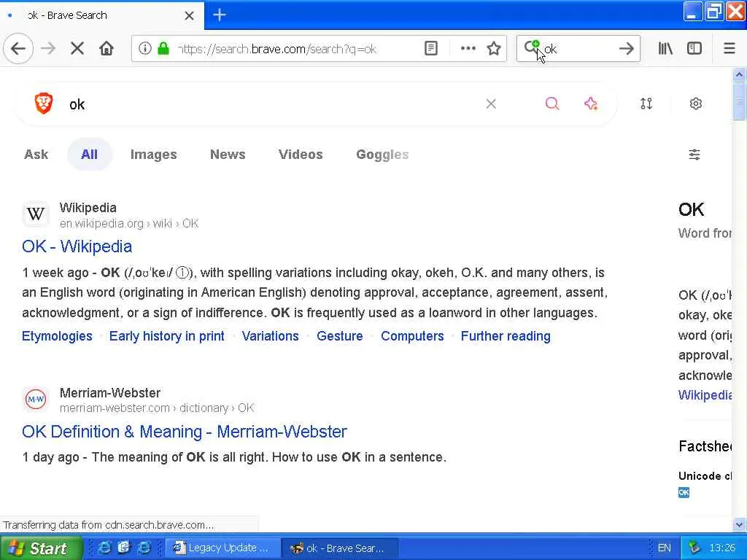Open the Goggles tab

(x=382, y=155)
